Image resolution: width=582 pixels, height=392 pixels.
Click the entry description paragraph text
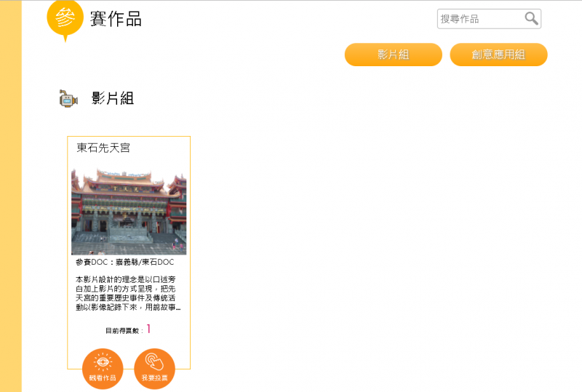[128, 293]
